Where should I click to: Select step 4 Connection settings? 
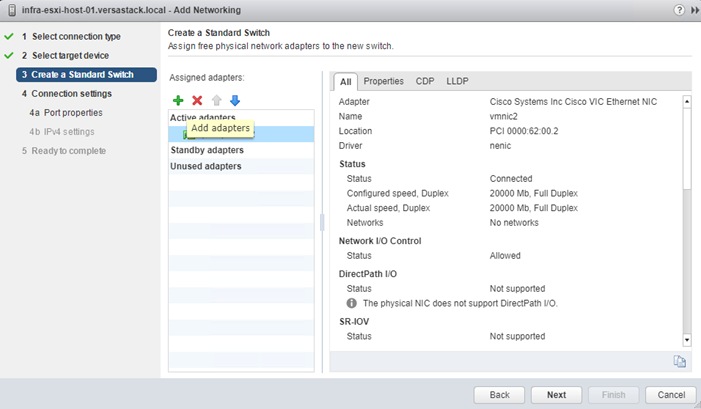point(67,93)
